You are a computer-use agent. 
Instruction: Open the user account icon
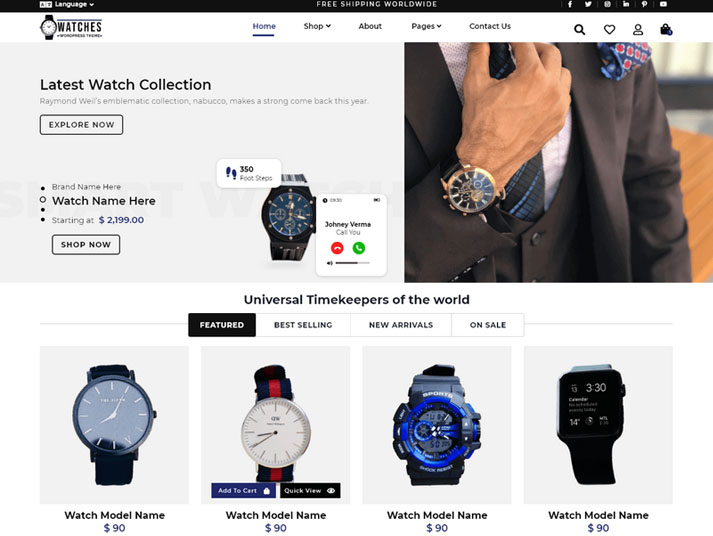point(638,30)
